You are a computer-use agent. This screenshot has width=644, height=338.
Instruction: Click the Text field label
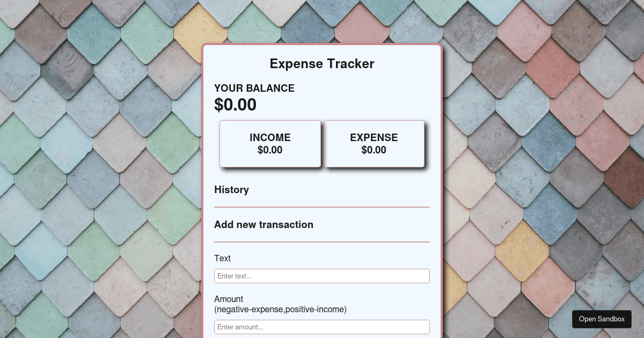coord(222,258)
